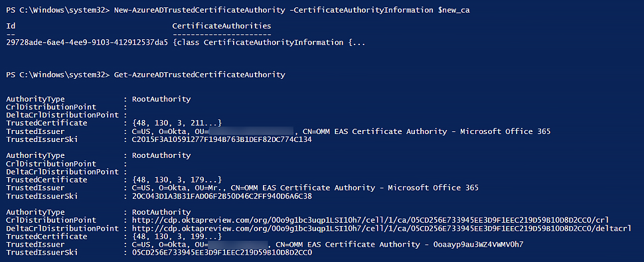
Task: Click the TrustedCertificate value {48, 130, 3, 211...}
Action: tap(177, 123)
